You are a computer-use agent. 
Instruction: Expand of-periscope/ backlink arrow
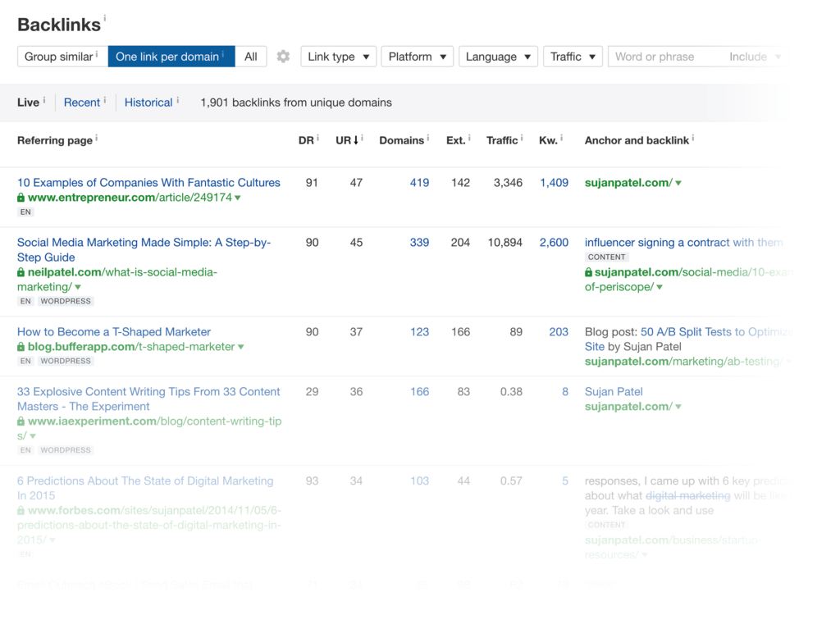660,287
